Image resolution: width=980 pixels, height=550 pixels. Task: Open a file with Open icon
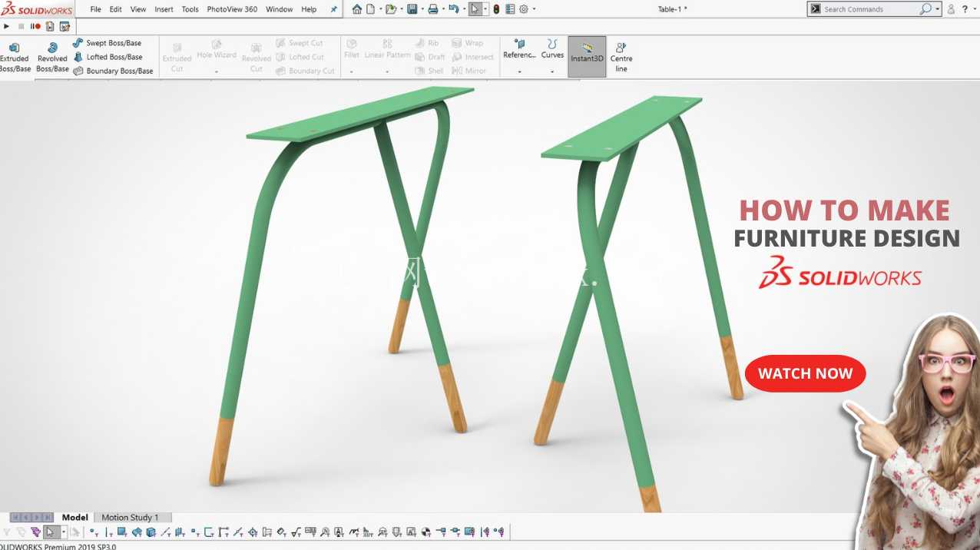[x=391, y=9]
